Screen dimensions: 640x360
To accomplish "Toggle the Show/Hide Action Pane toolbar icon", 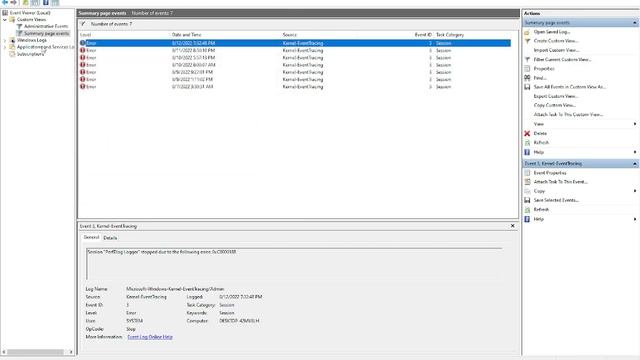I will (55, 2).
